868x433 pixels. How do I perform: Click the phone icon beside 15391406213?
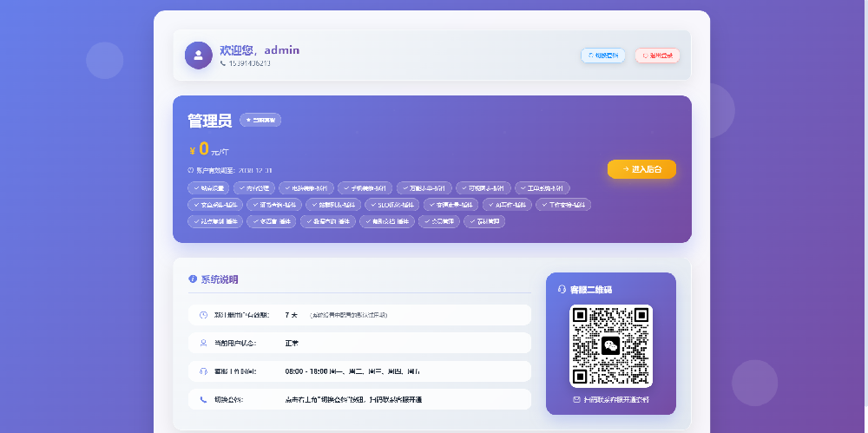pyautogui.click(x=223, y=63)
